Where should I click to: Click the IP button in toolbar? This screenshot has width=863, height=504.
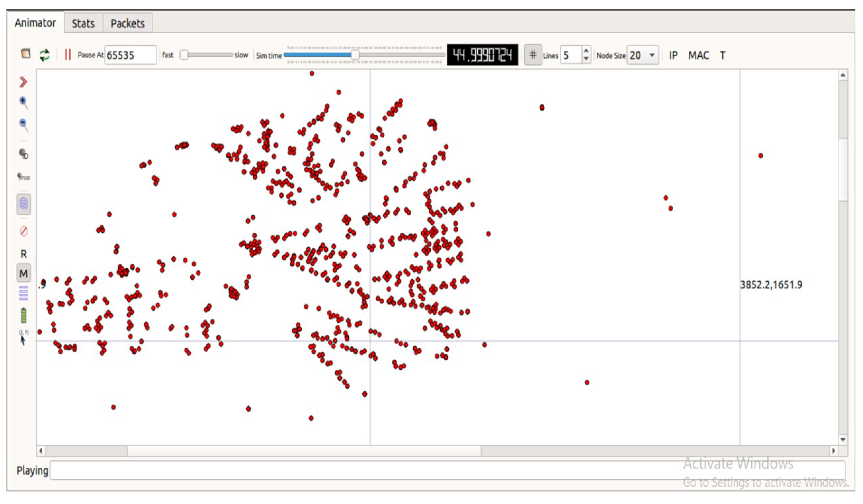673,55
